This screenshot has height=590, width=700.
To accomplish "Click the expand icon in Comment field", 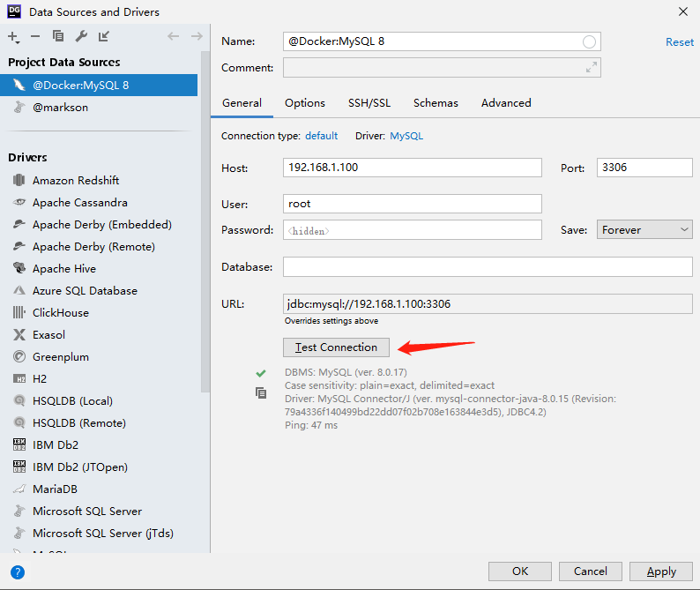I will tap(592, 68).
